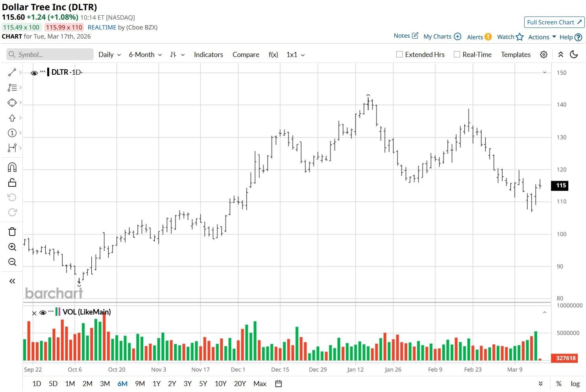Undo the last chart action

tap(12, 197)
